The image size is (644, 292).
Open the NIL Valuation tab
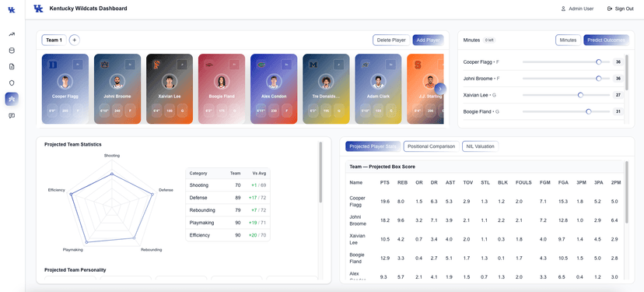pos(480,146)
